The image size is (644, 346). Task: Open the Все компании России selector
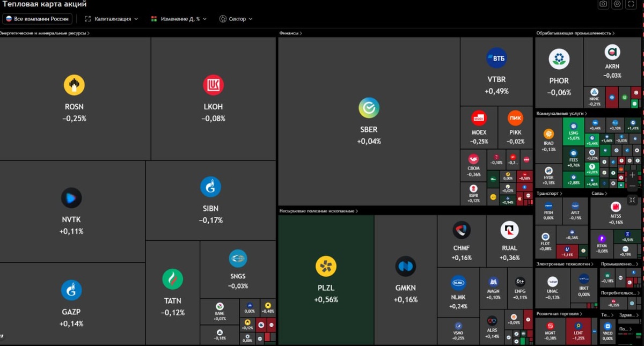38,19
